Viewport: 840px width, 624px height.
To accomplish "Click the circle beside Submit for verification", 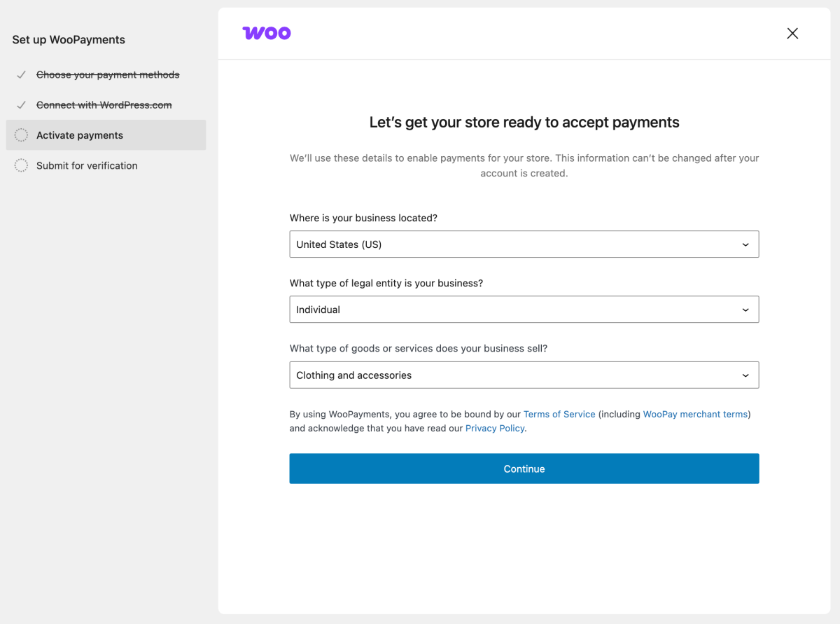I will click(x=20, y=165).
